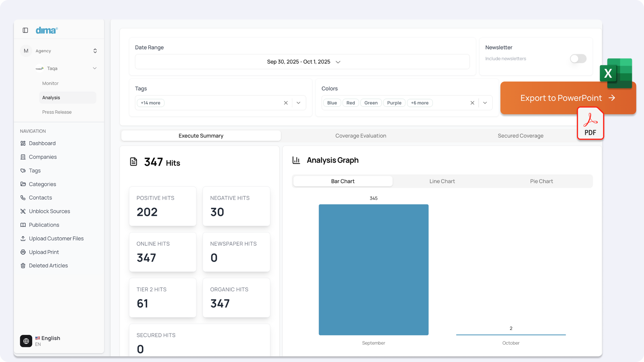
Task: Open Deleted Articles trash item
Action: tap(48, 265)
